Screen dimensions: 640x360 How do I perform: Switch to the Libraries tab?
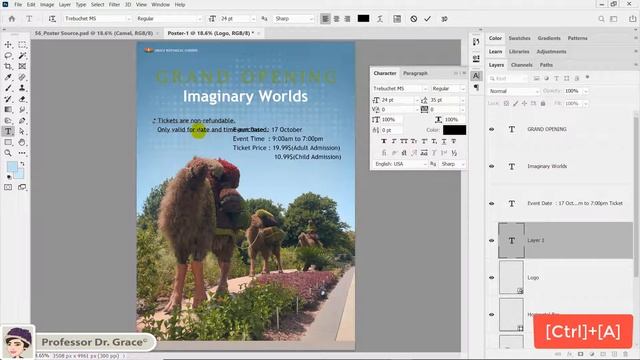click(519, 51)
